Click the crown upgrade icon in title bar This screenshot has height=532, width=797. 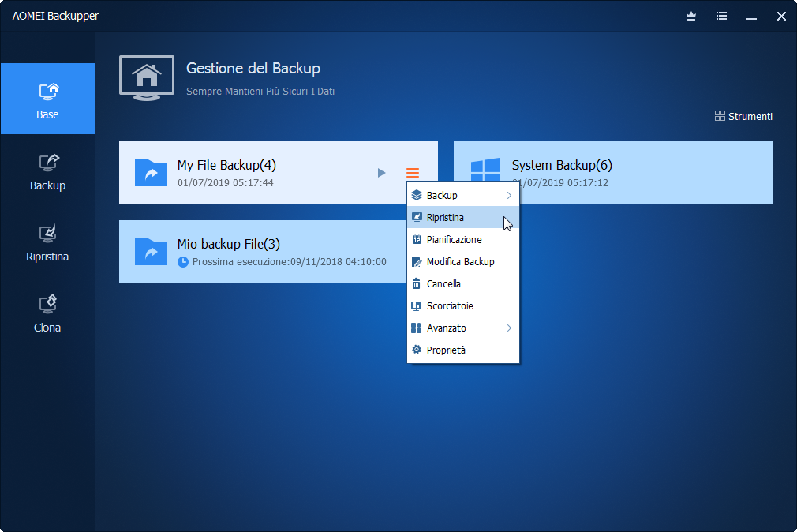[691, 17]
